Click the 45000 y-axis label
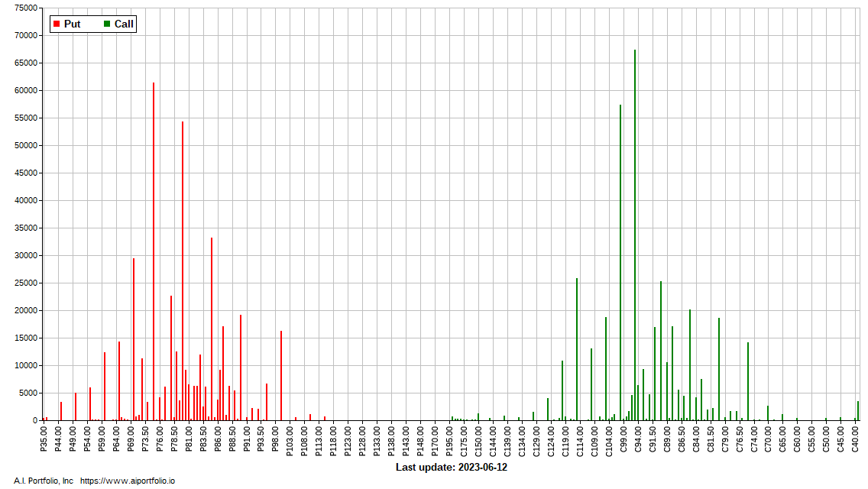 (26, 173)
